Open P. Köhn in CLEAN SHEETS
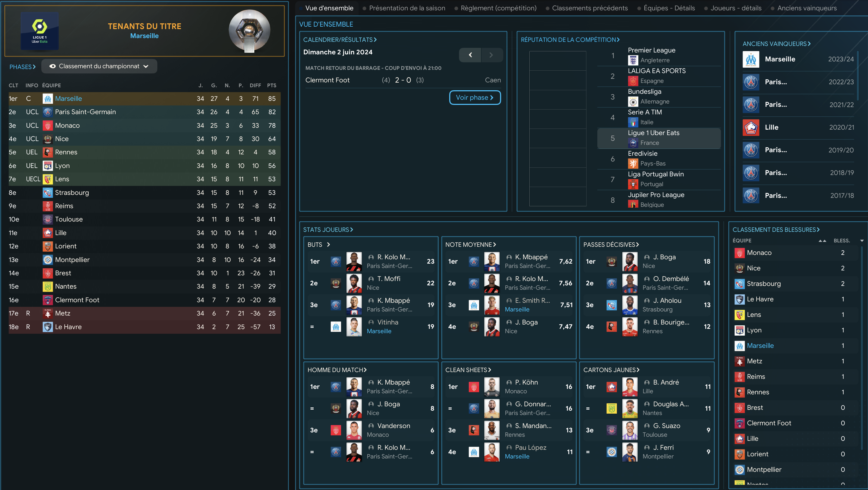This screenshot has height=490, width=868. tap(526, 382)
